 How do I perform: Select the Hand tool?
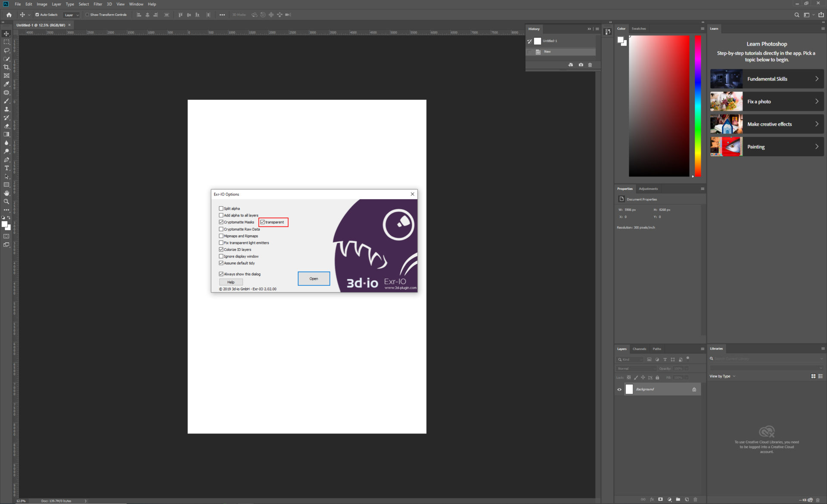(x=6, y=193)
